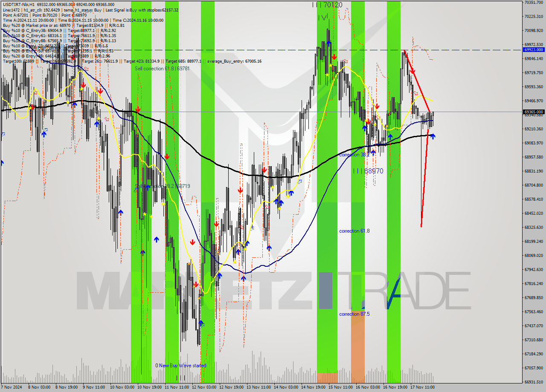Viewport: 546px width, 392px height.
Task: Select the 'correction 38.2' level label
Action: tap(354, 155)
